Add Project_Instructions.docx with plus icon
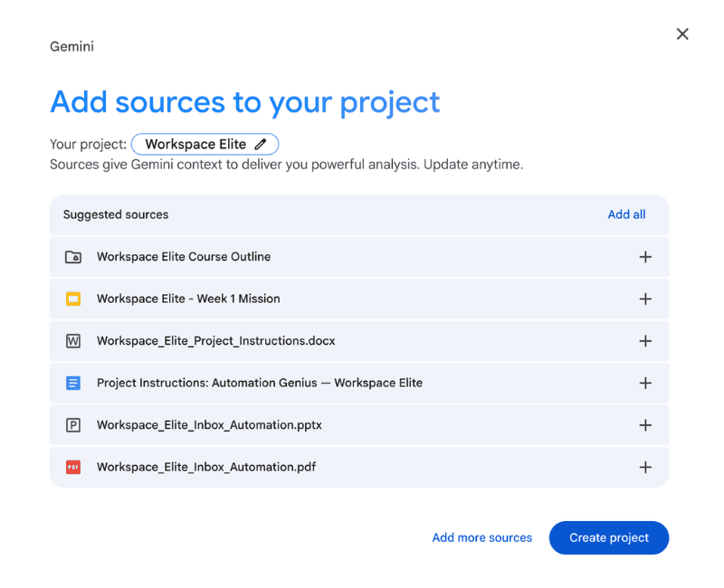724x588 pixels. click(645, 341)
